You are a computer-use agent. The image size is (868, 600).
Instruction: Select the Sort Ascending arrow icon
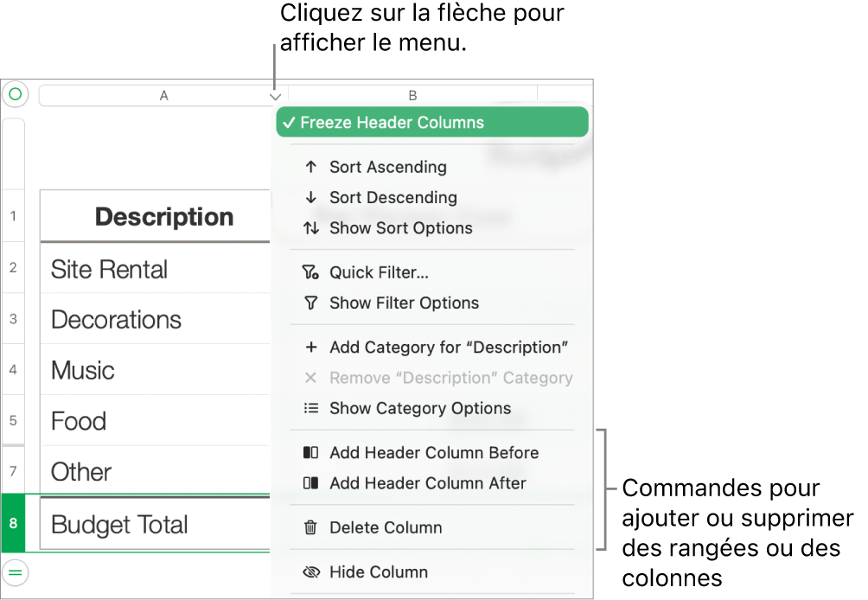[310, 167]
